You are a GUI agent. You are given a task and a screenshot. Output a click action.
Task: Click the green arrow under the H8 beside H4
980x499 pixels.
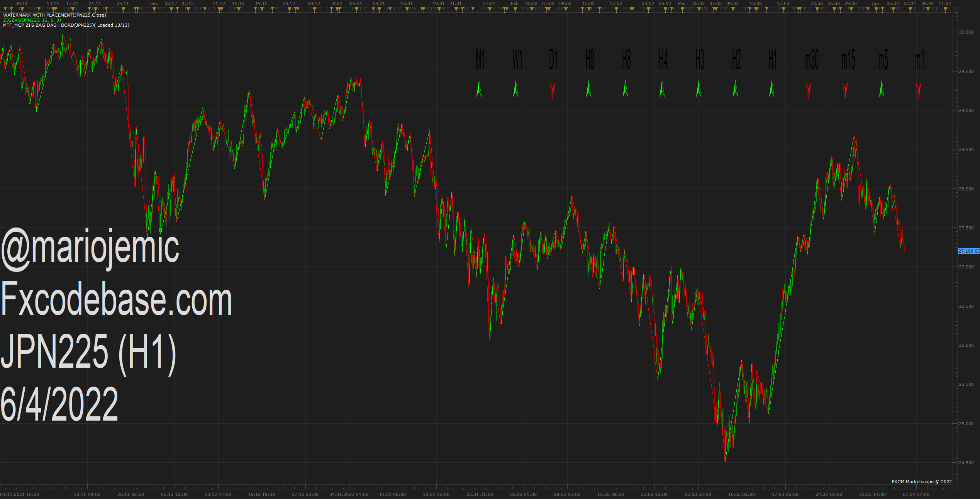coord(626,89)
